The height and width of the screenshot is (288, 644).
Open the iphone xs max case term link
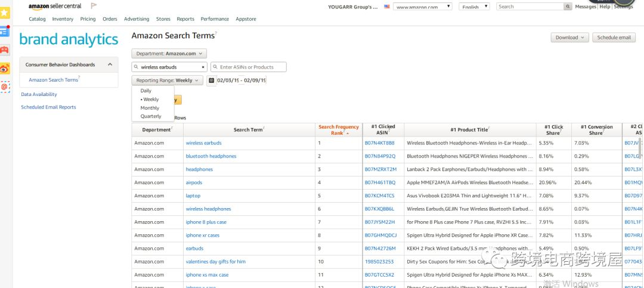click(x=207, y=274)
